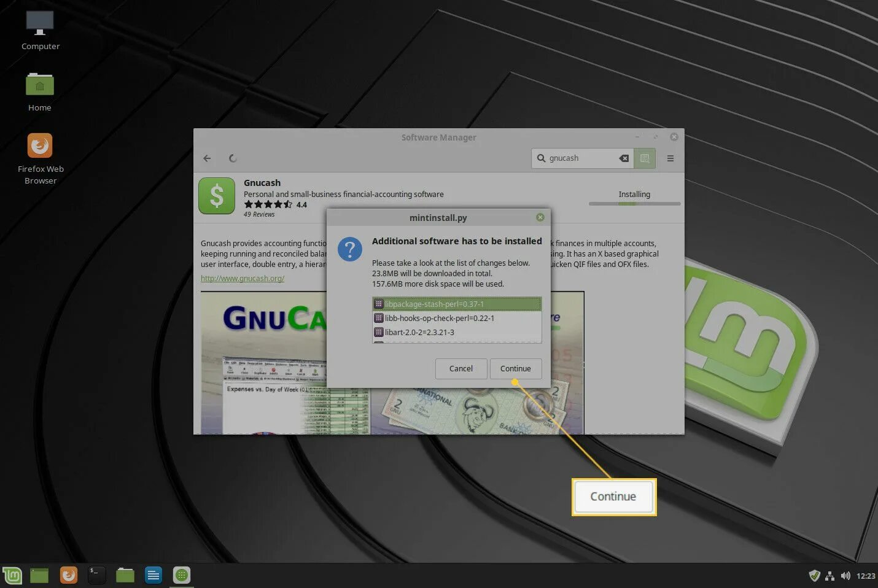Click the mintinstall.py dialog title bar

coord(438,217)
